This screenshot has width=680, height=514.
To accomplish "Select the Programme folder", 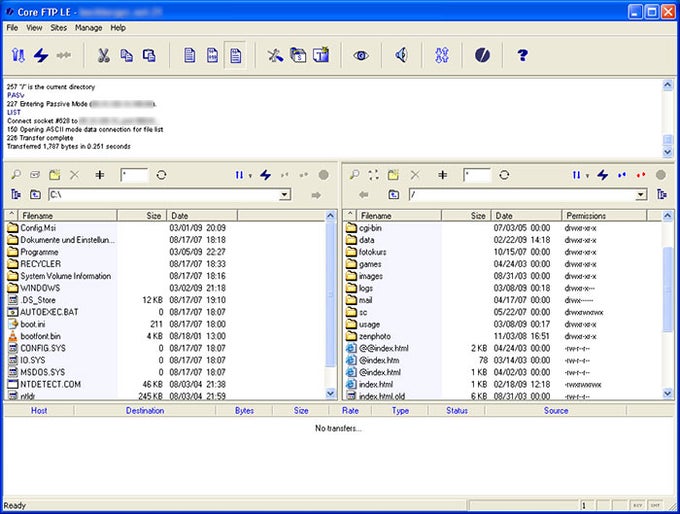I will pos(39,252).
